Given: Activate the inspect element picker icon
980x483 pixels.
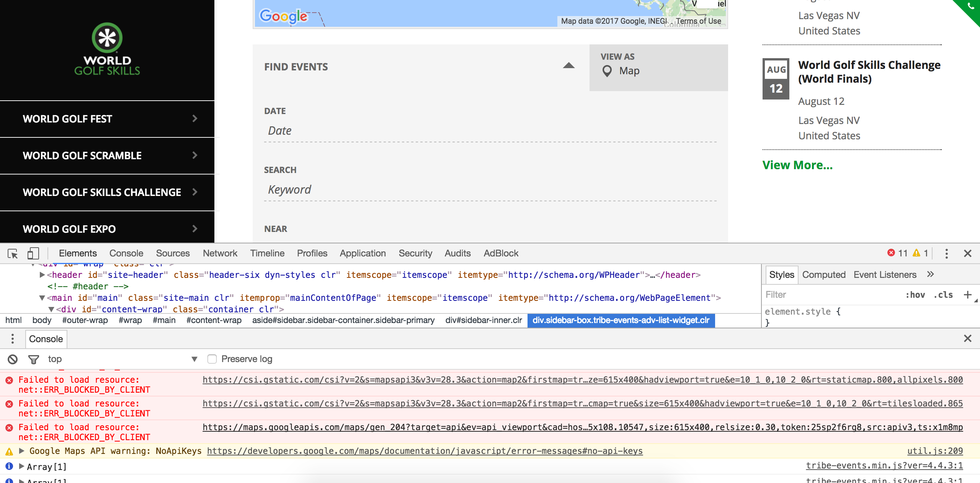Looking at the screenshot, I should tap(13, 253).
